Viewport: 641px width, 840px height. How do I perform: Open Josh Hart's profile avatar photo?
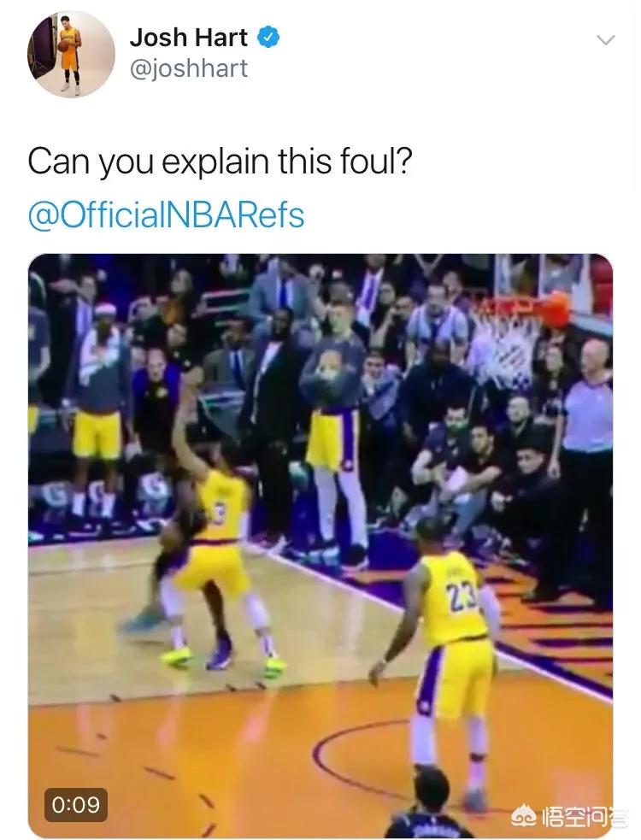[71, 54]
